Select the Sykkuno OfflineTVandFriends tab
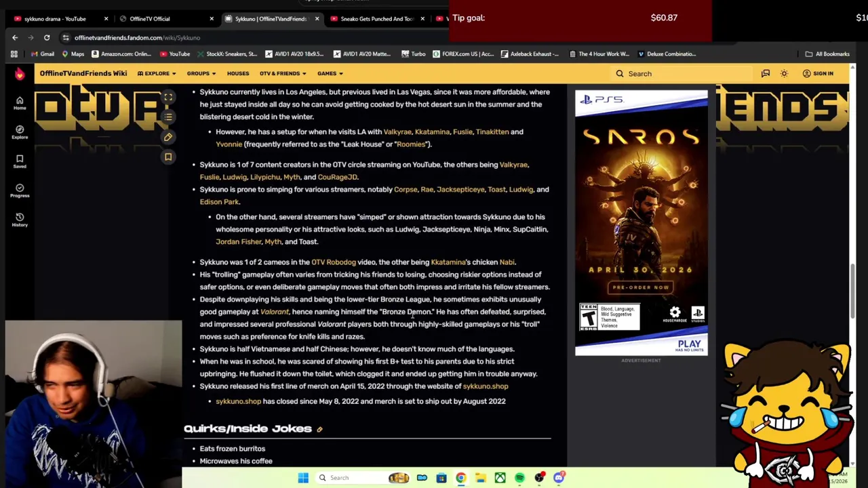This screenshot has height=488, width=868. 271,19
